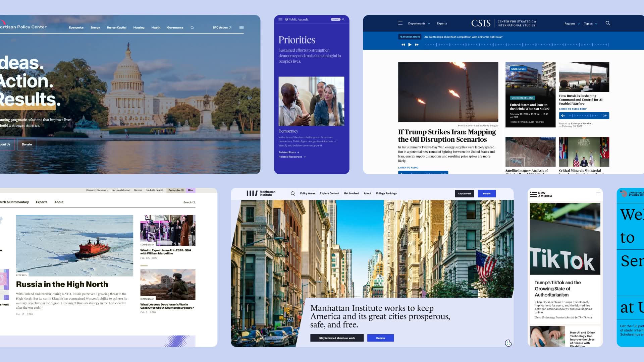Expand the CSIS Departments dropdown

(419, 23)
